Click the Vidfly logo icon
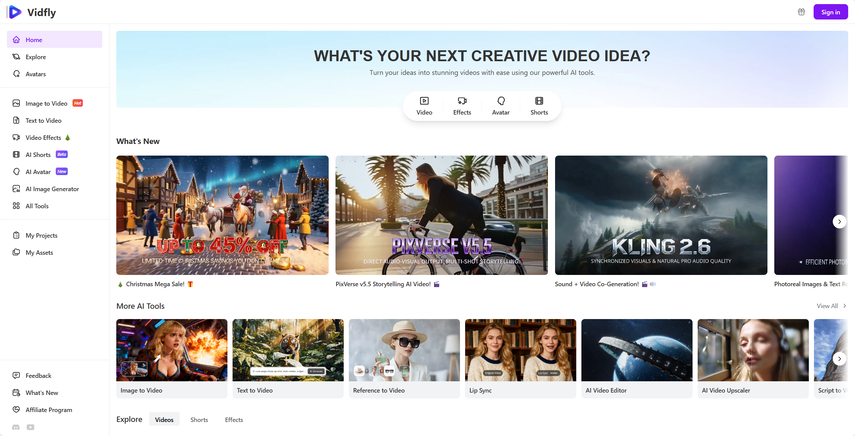 pyautogui.click(x=15, y=11)
